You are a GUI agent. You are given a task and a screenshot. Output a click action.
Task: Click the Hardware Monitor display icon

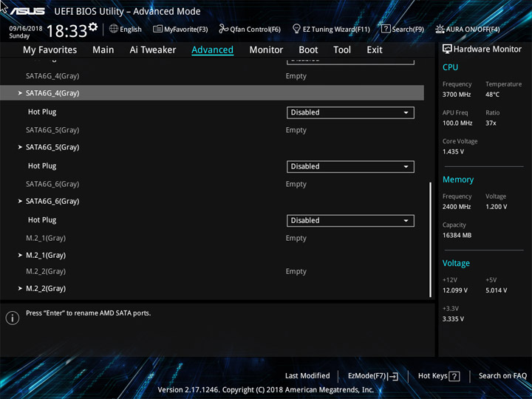[x=447, y=50]
